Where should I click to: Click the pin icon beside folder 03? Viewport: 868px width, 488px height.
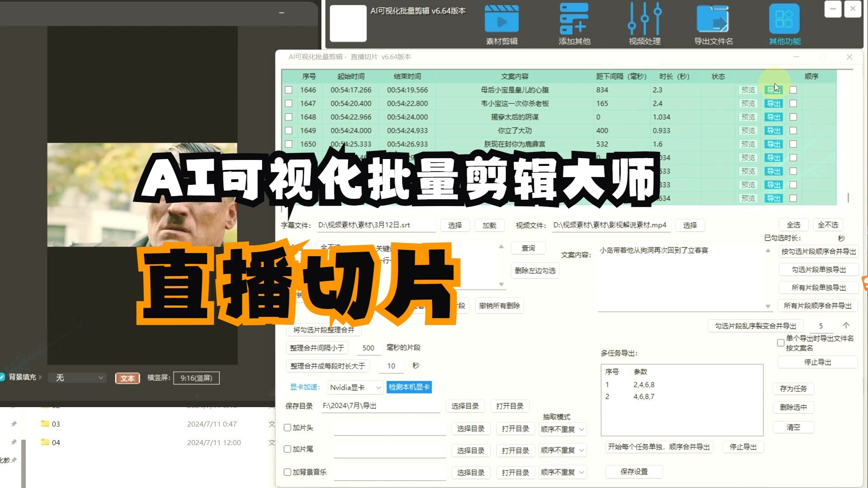tap(14, 424)
